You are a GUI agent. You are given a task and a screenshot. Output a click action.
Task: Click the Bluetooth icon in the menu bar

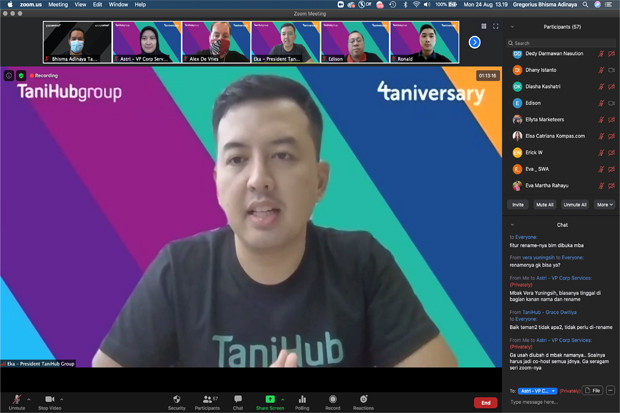(x=405, y=4)
